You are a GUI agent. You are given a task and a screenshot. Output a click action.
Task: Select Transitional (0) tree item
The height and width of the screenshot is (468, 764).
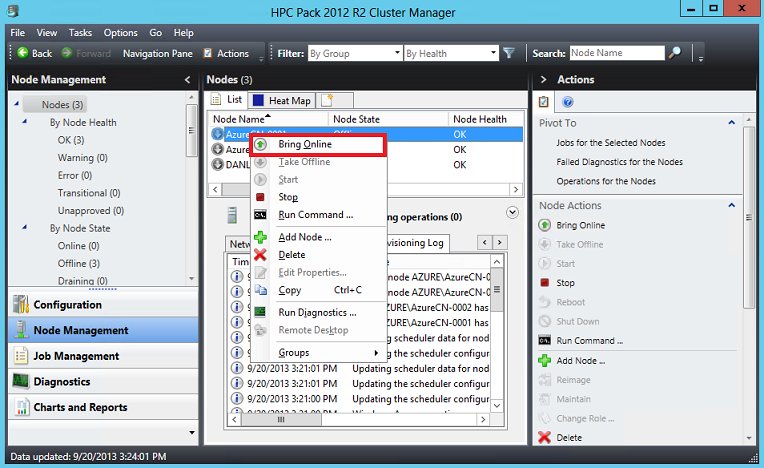coord(89,193)
